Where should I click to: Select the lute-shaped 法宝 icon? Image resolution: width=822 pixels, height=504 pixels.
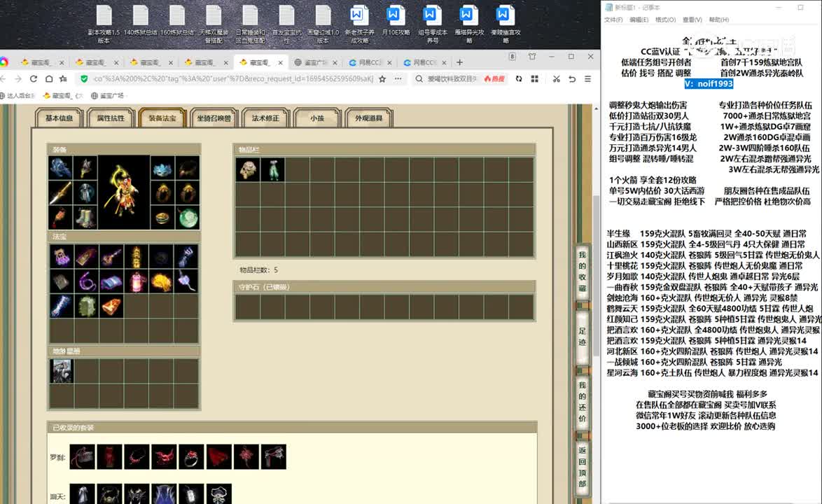click(x=111, y=257)
